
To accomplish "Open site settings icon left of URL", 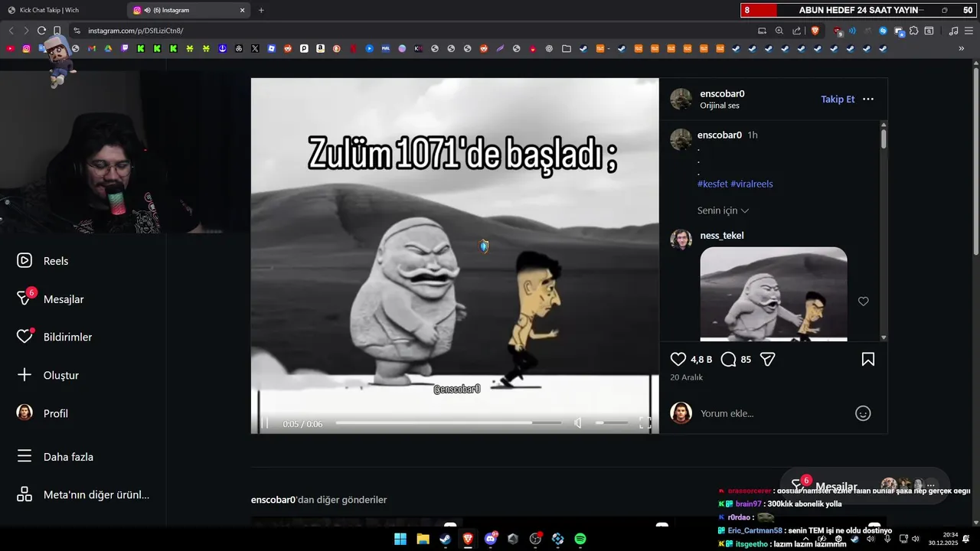I will [x=77, y=31].
